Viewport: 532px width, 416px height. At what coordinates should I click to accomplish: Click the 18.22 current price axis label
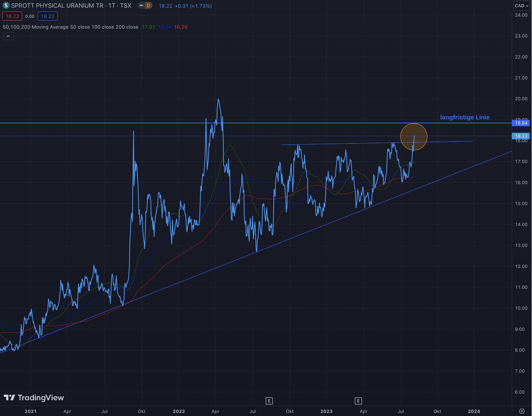pyautogui.click(x=521, y=136)
